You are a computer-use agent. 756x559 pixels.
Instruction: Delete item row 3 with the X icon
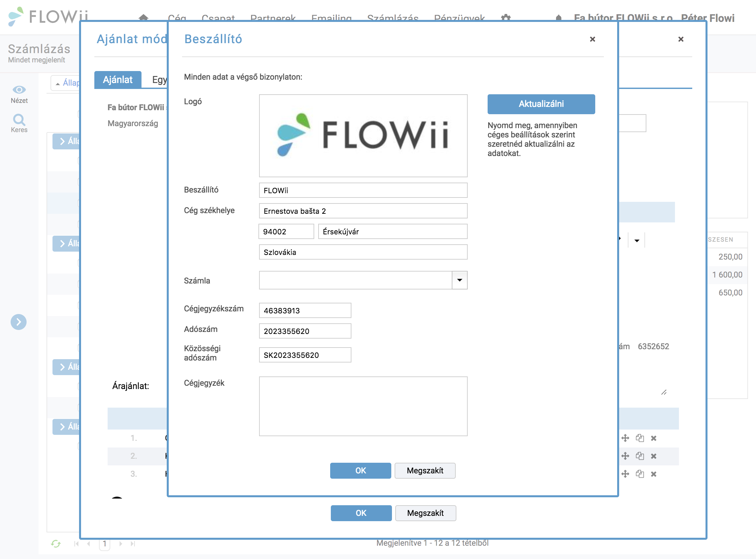pyautogui.click(x=653, y=474)
